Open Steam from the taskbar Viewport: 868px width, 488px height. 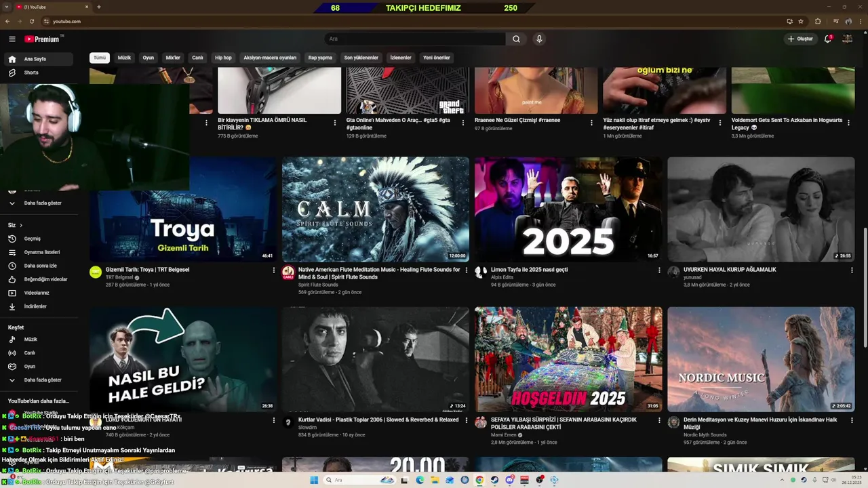[x=494, y=480]
